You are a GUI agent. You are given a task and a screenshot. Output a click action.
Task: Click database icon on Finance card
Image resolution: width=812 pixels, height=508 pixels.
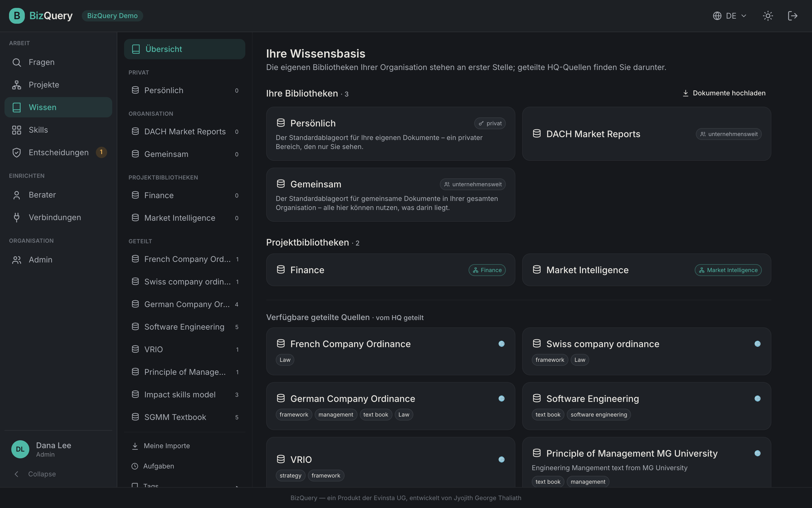pos(281,270)
